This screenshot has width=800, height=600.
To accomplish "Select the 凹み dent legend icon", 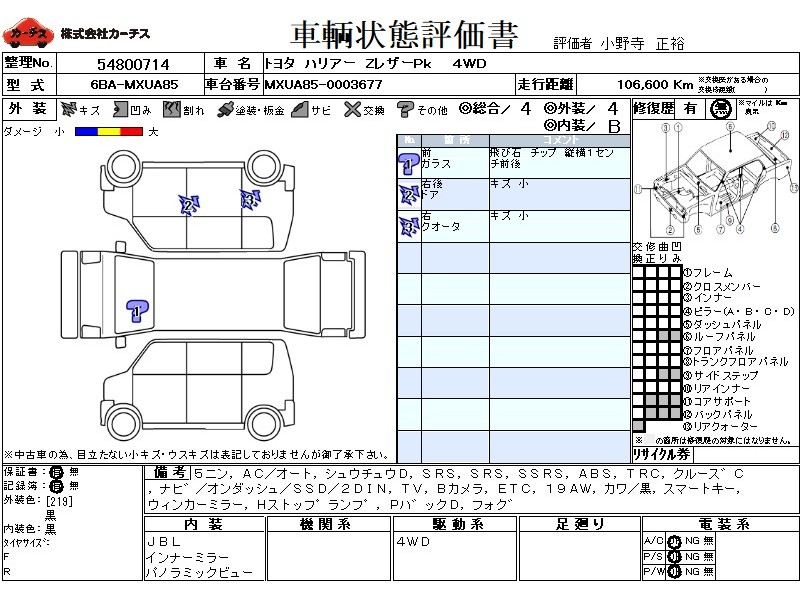I will coord(120,109).
